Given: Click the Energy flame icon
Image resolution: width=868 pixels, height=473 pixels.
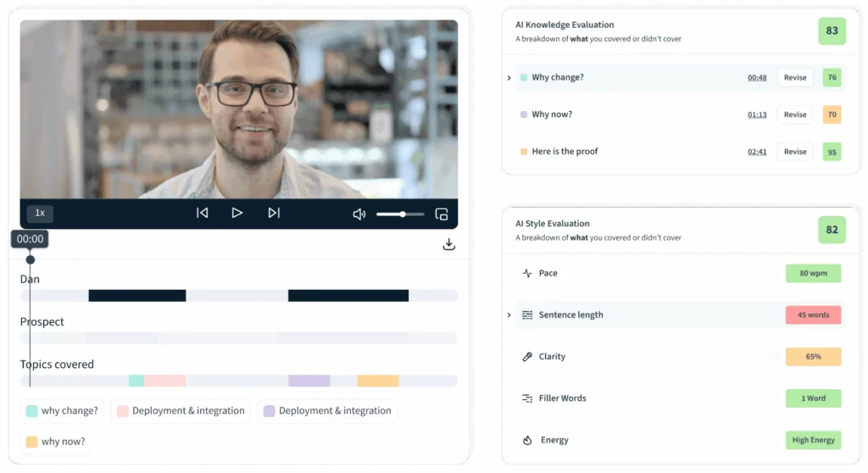Looking at the screenshot, I should [x=527, y=440].
